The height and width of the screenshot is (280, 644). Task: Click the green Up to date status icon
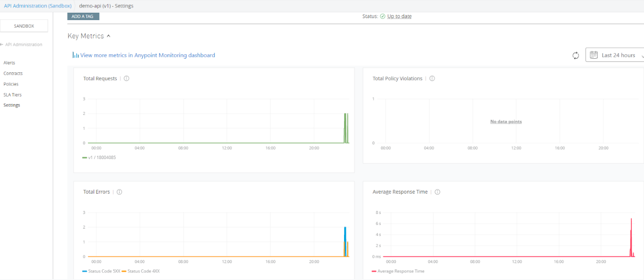click(383, 16)
